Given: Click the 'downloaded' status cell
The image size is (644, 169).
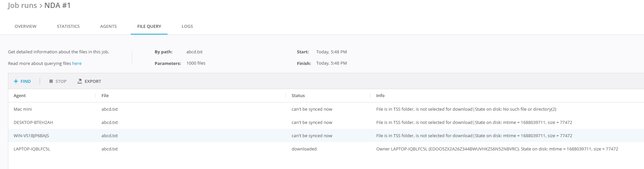Looking at the screenshot, I should (304, 149).
